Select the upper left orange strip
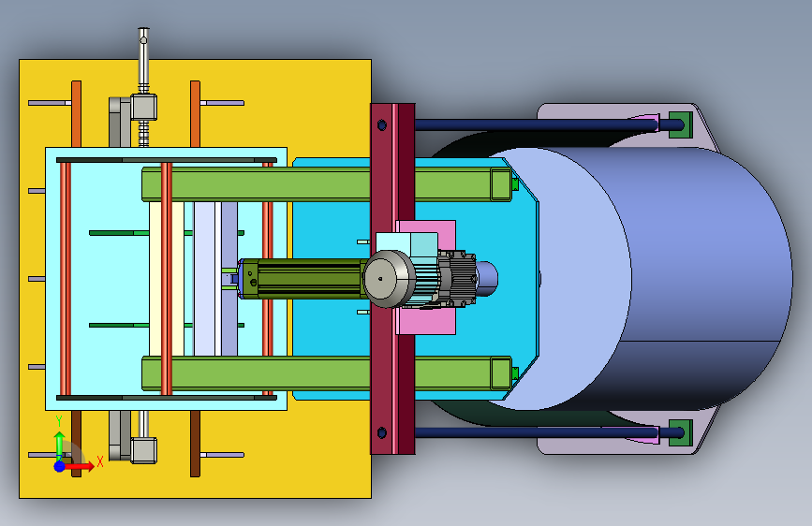Image resolution: width=812 pixels, height=526 pixels. tap(76, 114)
